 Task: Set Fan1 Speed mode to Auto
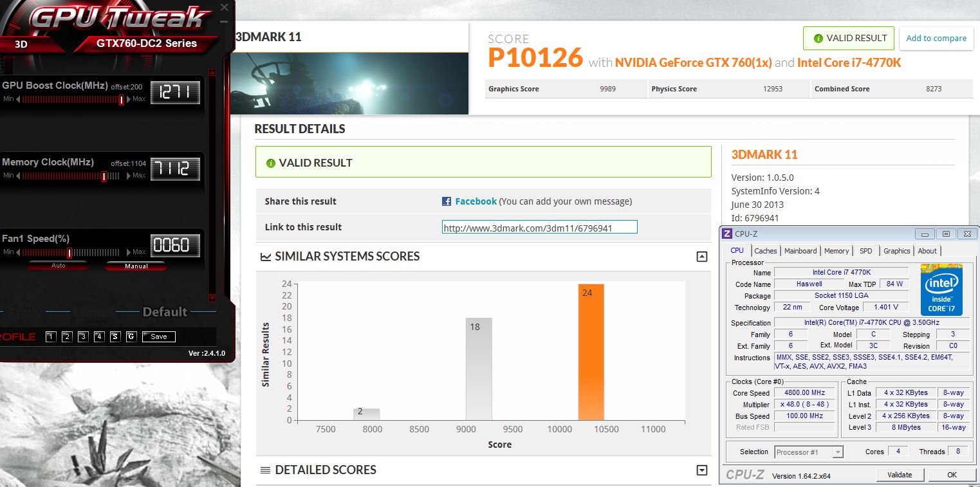(59, 266)
